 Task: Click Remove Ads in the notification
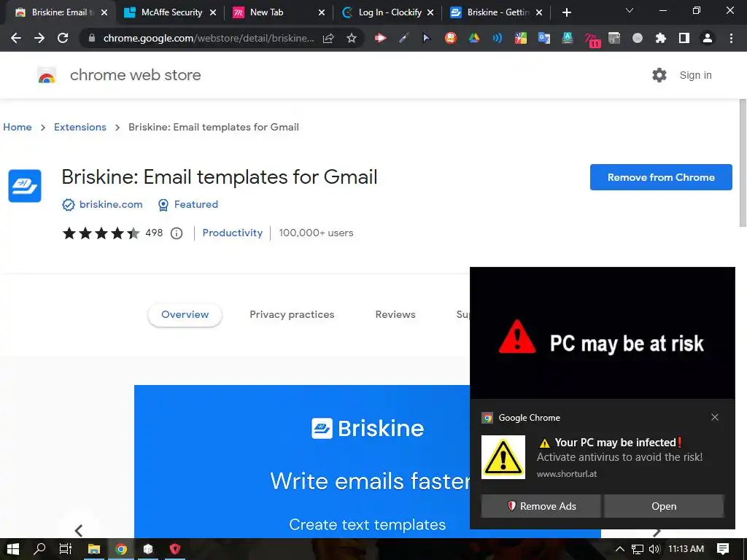541,506
